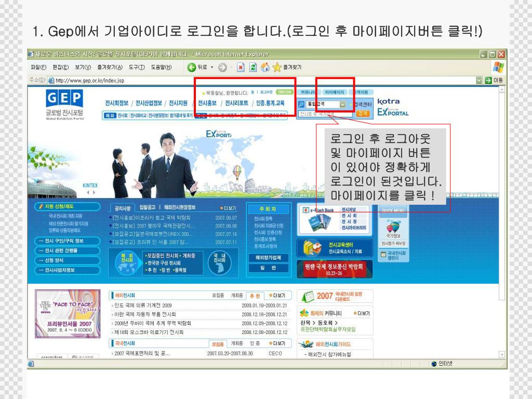This screenshot has height=399, width=532.
Task: Switch to the 공지사항 tab
Action: tap(123, 208)
